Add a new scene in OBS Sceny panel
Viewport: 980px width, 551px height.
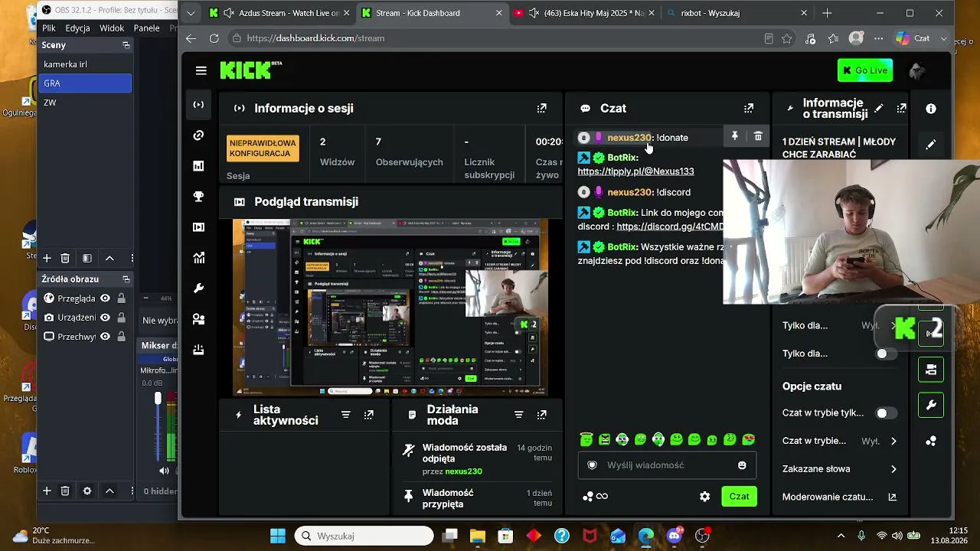(x=47, y=259)
